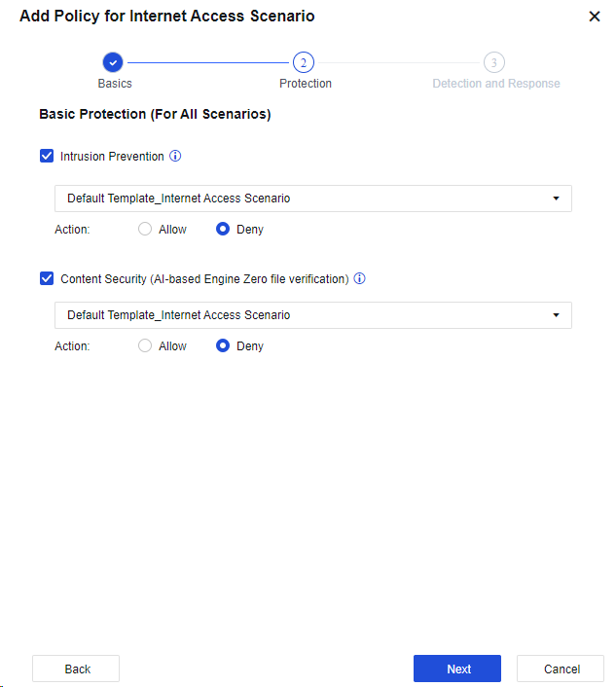Go to the Basics step label
Screen dimensions: 616x687
pos(115,84)
